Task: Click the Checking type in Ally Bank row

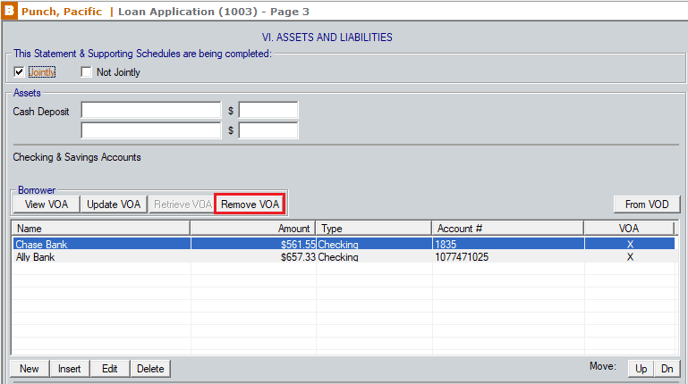Action: click(338, 257)
